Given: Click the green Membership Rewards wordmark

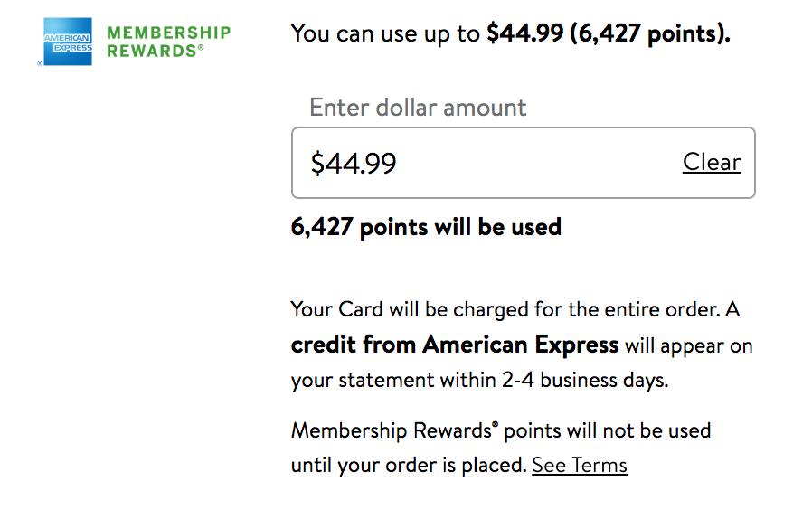Looking at the screenshot, I should 168,42.
